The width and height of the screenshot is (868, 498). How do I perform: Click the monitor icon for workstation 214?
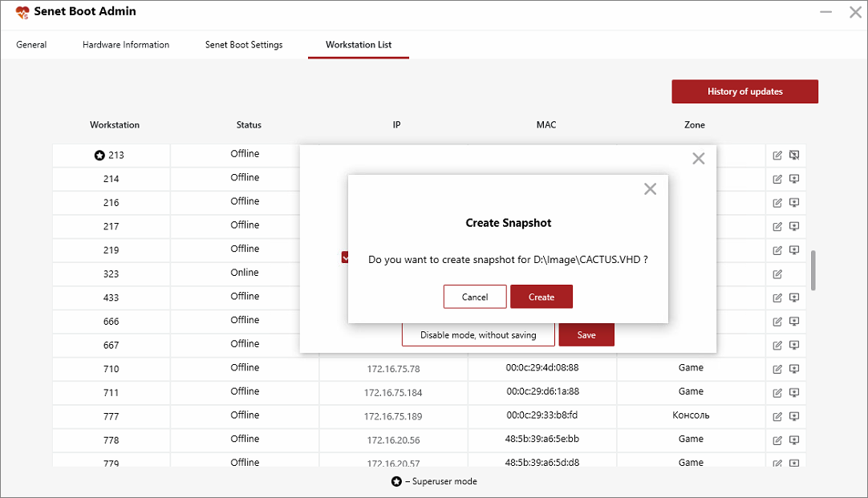click(794, 179)
